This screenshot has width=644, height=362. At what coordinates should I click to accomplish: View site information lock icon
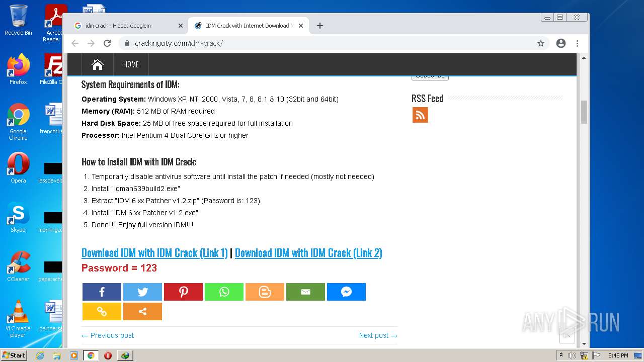click(x=127, y=43)
